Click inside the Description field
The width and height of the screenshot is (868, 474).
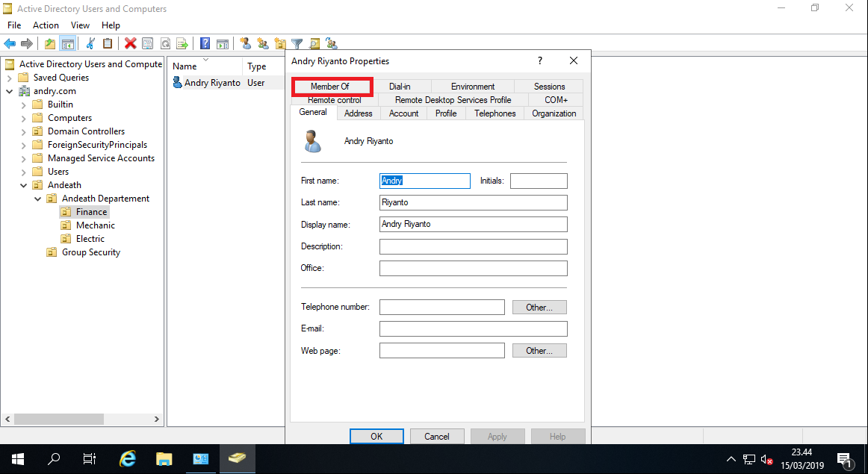[x=473, y=246]
